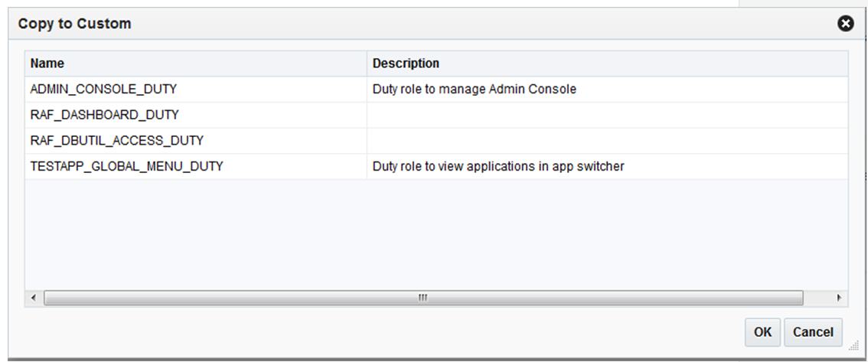Screen dimensions: 868x362
Task: Click description 'Duty role to view applications in app switcher'
Action: point(498,166)
